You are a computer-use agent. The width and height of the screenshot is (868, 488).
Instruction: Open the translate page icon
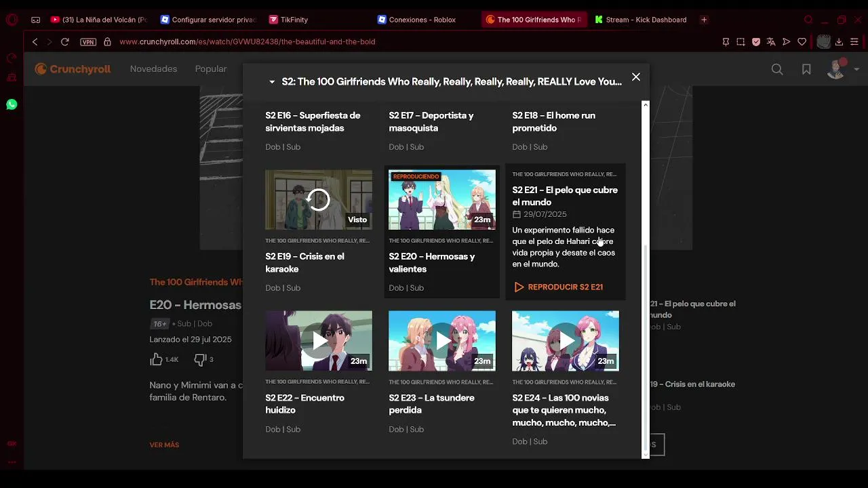coord(771,42)
